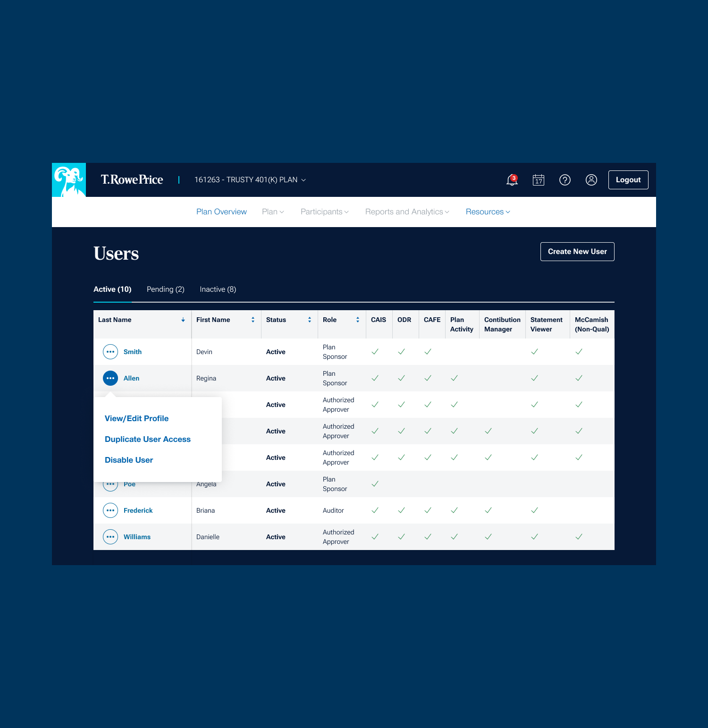Screen dimensions: 708x728
Task: Close the actions menu on Allen row
Action: coord(110,378)
